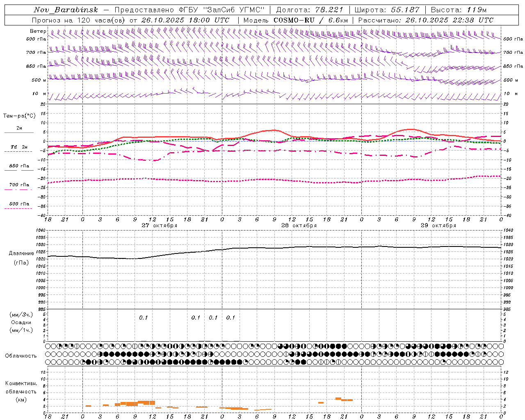The height and width of the screenshot is (420, 525).
Task: Click the '10 м' wind level label on left
Action: 39,94
